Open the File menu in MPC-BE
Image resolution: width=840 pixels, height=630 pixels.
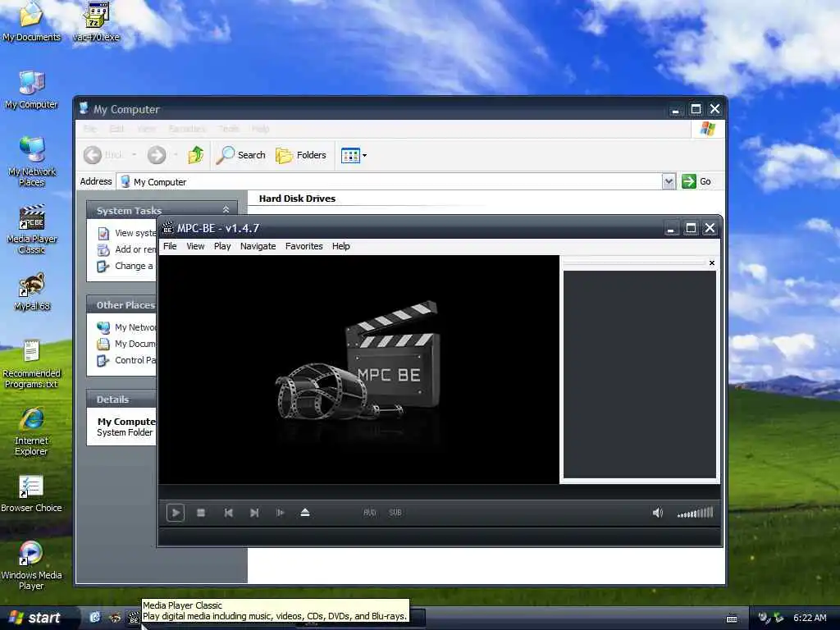click(x=170, y=246)
